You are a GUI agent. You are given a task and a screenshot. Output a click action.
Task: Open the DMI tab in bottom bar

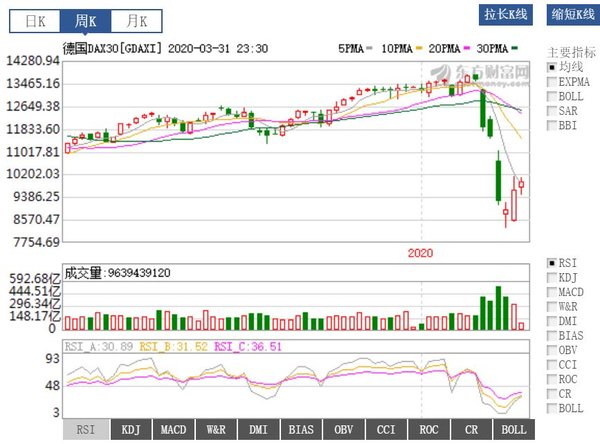point(258,429)
